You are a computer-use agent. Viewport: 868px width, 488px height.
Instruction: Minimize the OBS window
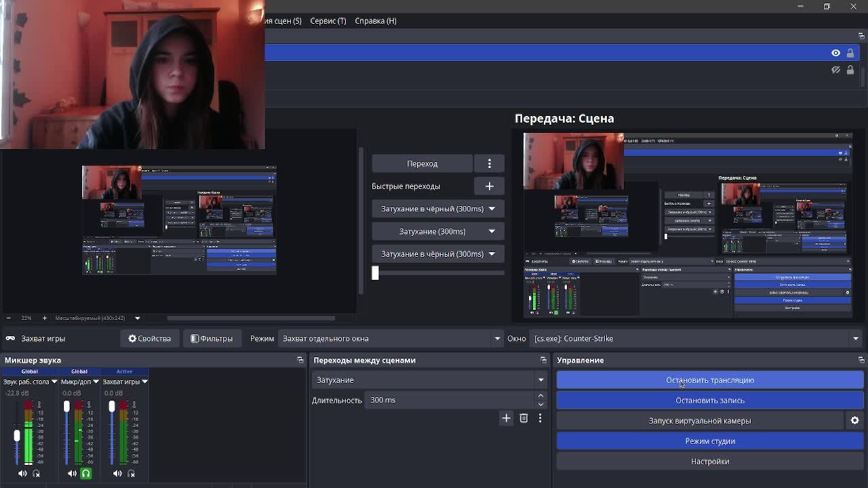click(800, 7)
